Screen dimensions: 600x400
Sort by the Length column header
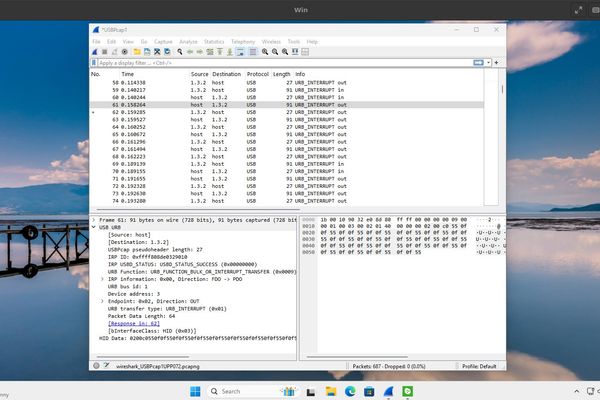click(x=282, y=74)
